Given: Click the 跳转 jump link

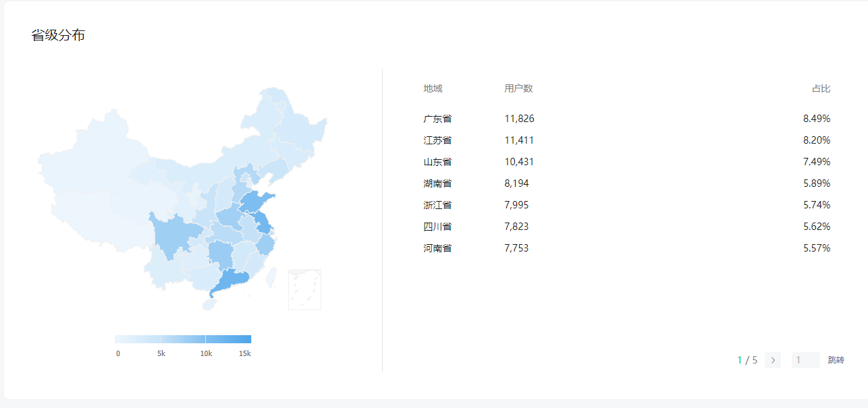Looking at the screenshot, I should coord(836,360).
